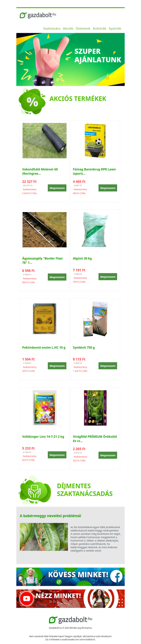The width and height of the screenshot is (141, 644).
Task: Open the Szaktanács menu item
Action: click(52, 29)
